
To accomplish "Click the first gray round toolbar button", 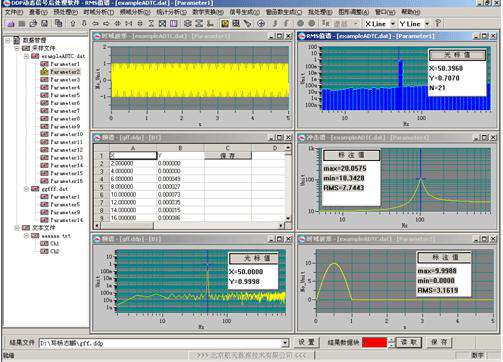I will click(x=300, y=24).
